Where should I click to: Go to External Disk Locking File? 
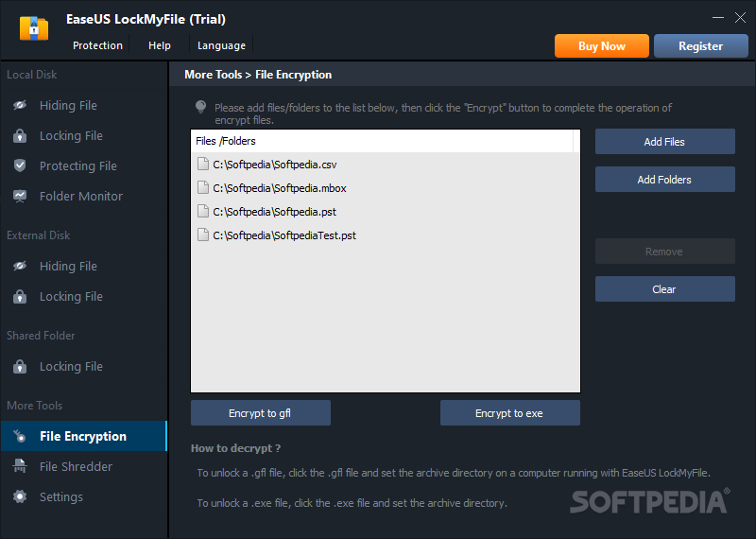tap(84, 296)
